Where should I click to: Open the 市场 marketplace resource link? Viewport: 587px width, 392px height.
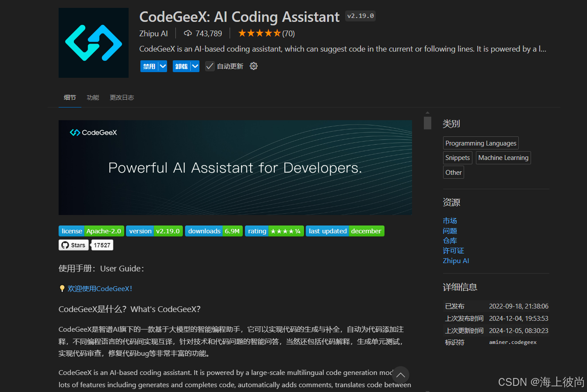coord(450,221)
